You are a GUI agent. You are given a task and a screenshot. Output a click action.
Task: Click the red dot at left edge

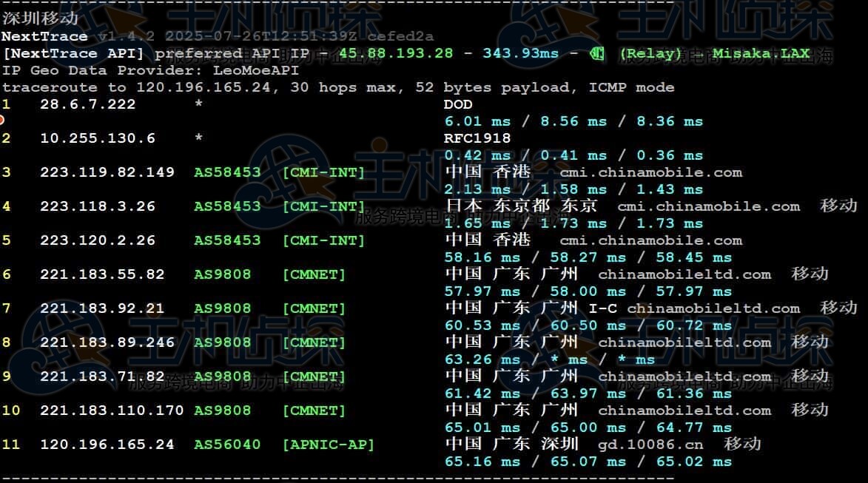1,120
